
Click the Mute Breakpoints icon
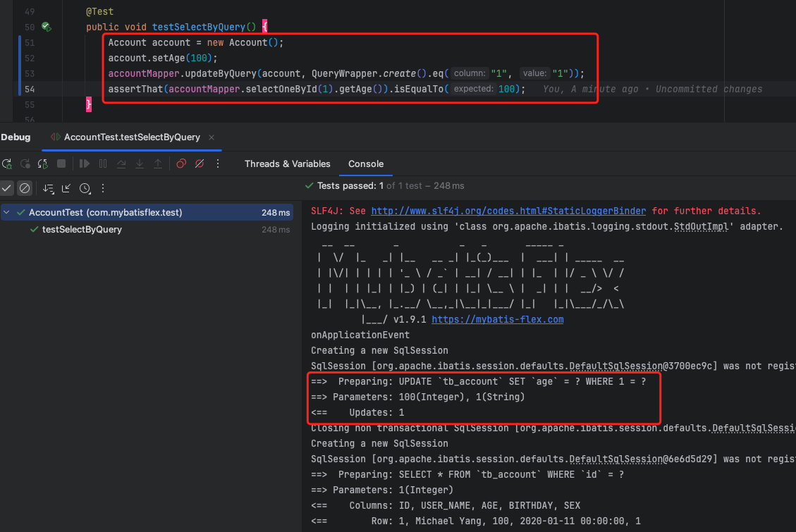pyautogui.click(x=200, y=163)
